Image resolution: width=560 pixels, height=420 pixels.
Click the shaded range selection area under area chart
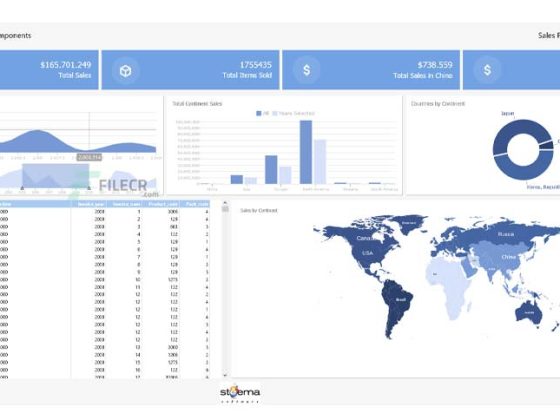click(x=56, y=176)
